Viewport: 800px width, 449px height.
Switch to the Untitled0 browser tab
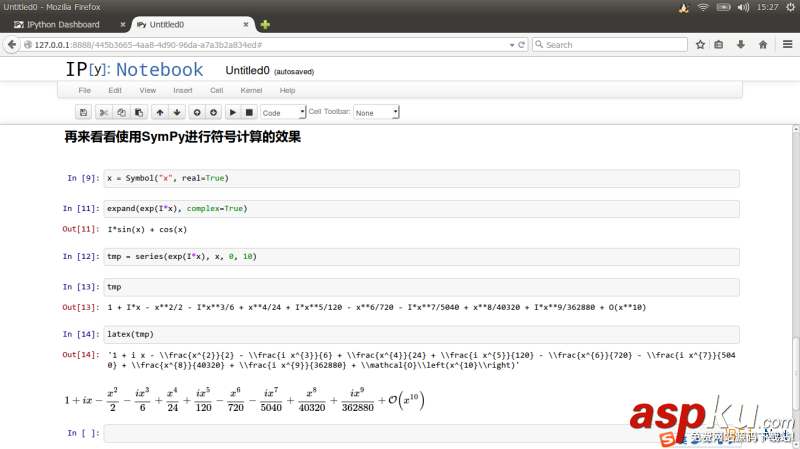(192, 24)
